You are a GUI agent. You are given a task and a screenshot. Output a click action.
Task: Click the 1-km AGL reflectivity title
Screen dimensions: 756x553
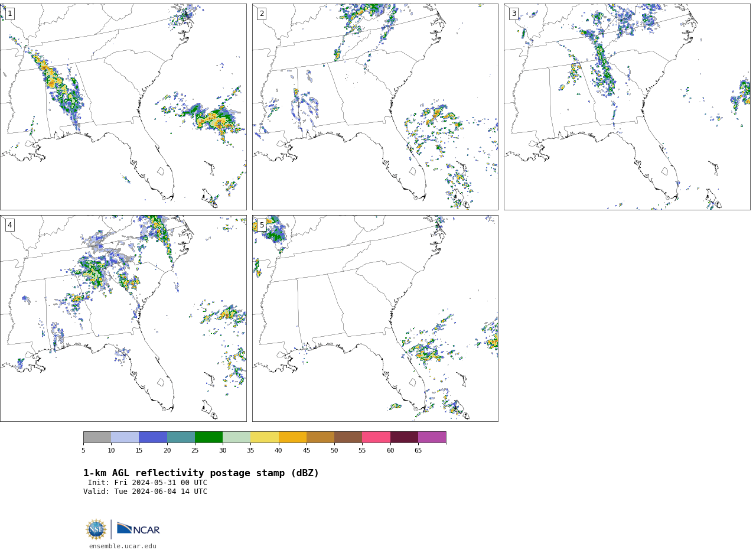201,473
